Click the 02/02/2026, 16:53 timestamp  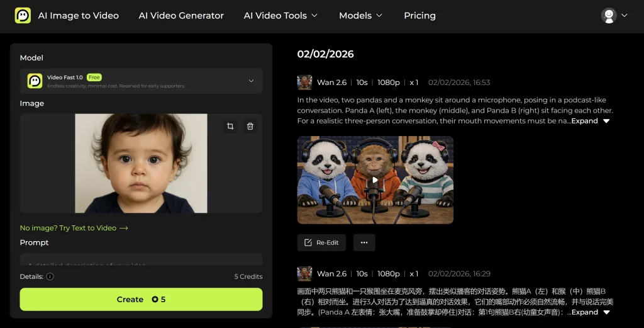[x=458, y=82]
